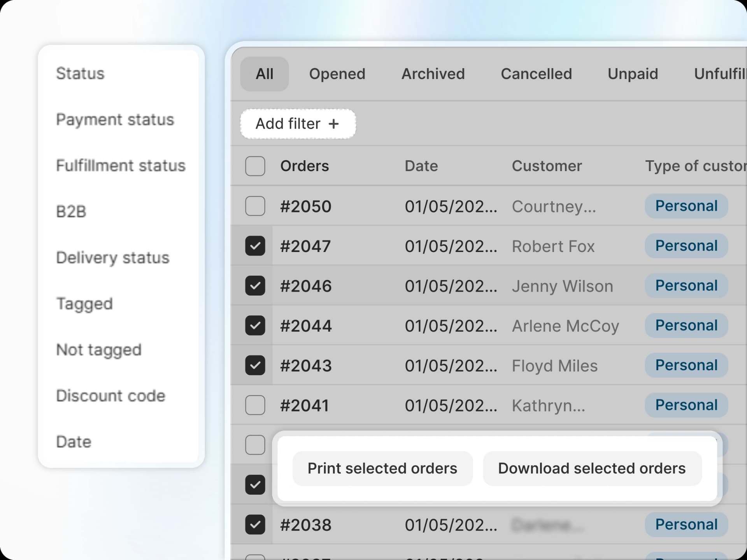The width and height of the screenshot is (747, 560).
Task: Deselect order #2046
Action: pos(255,286)
